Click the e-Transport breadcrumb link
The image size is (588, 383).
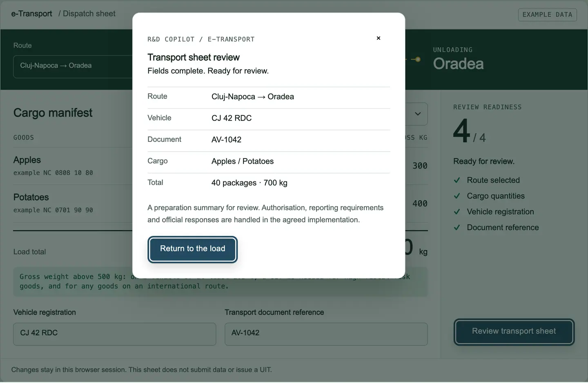[32, 13]
